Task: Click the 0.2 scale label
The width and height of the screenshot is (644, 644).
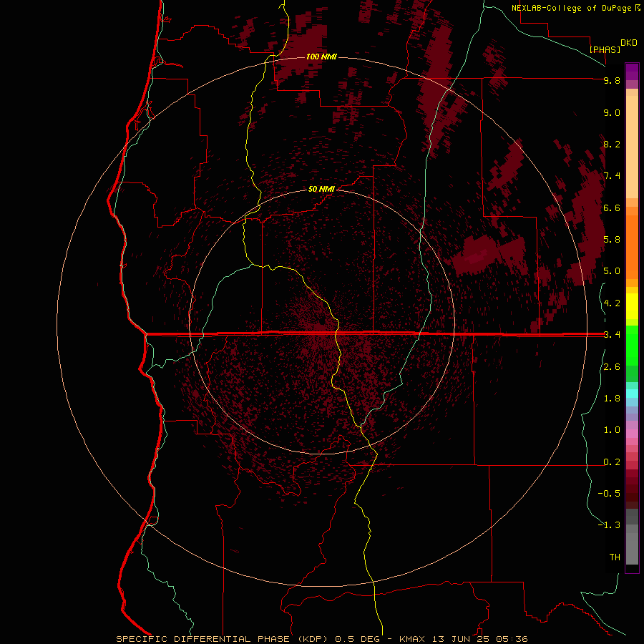Action: point(612,462)
